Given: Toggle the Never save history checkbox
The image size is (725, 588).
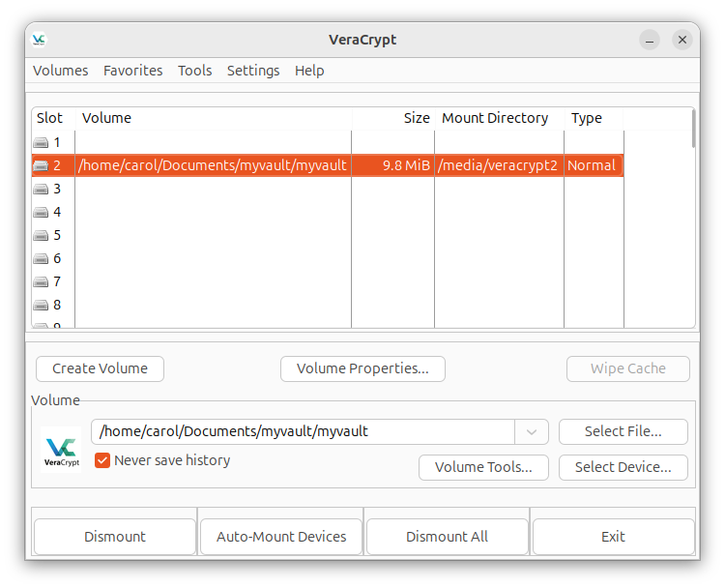Looking at the screenshot, I should coord(102,460).
